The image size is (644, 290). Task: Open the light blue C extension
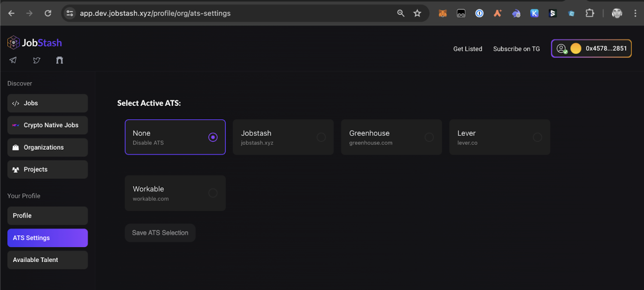(x=571, y=13)
